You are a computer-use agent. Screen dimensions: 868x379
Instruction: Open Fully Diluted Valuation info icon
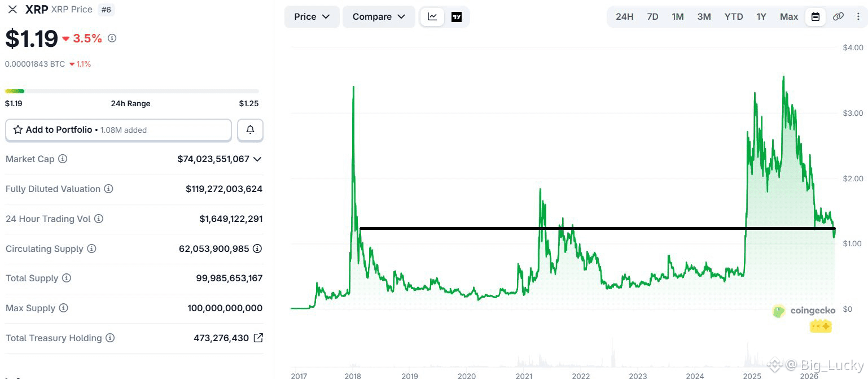pos(108,189)
